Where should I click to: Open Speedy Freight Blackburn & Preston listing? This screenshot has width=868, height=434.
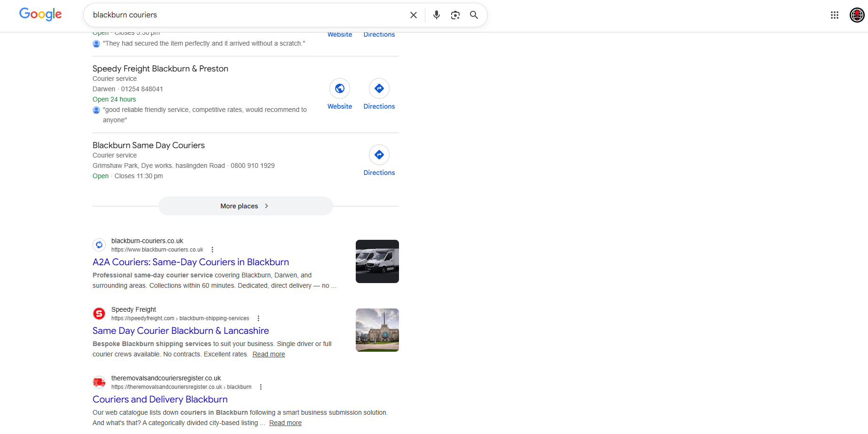(x=160, y=69)
